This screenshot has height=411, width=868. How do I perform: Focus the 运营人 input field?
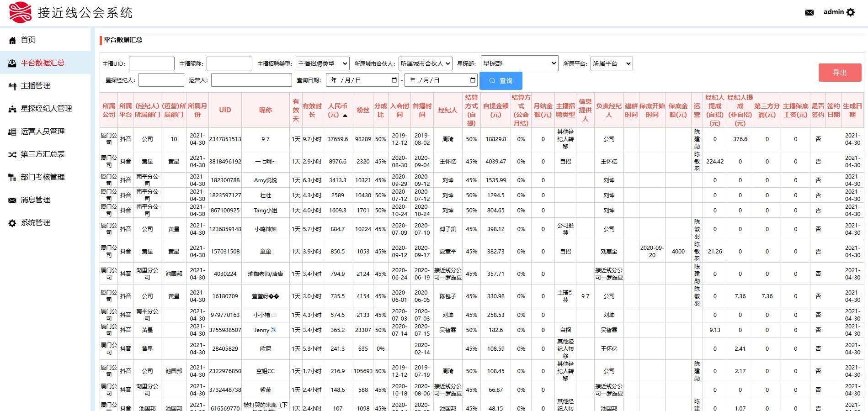click(251, 80)
